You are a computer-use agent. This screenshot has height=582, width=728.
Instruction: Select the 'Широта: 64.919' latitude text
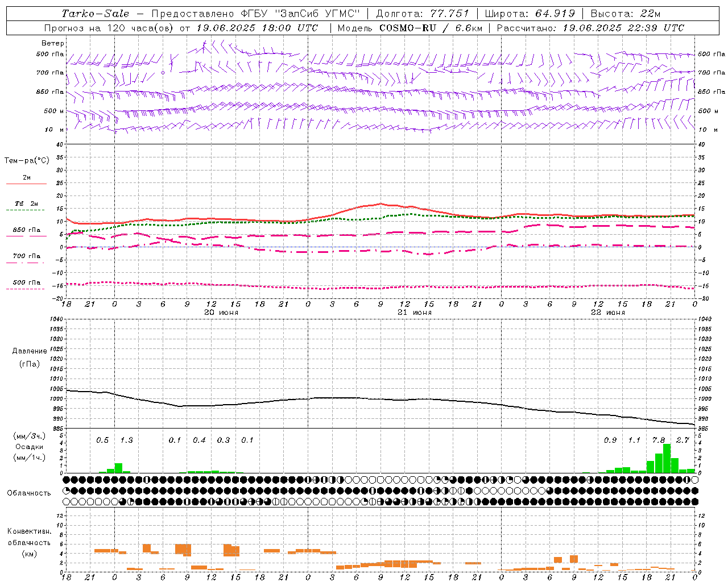coord(530,14)
